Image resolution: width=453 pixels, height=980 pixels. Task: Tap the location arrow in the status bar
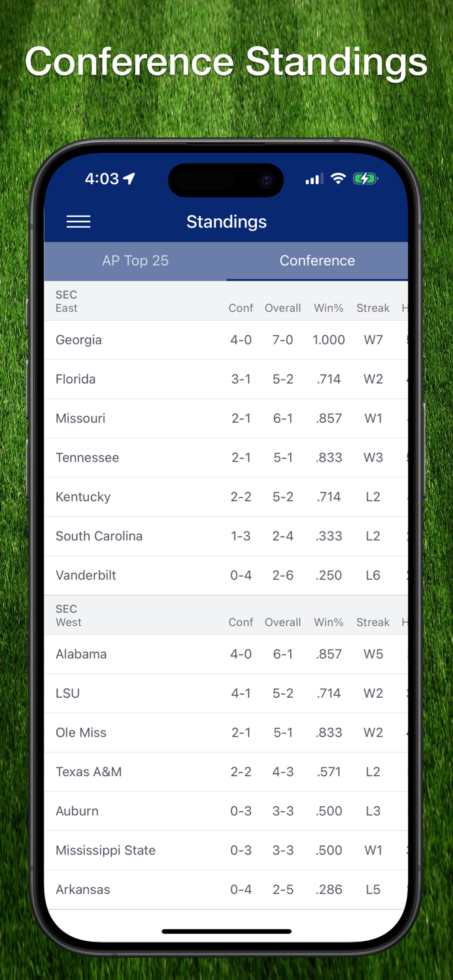pos(128,177)
